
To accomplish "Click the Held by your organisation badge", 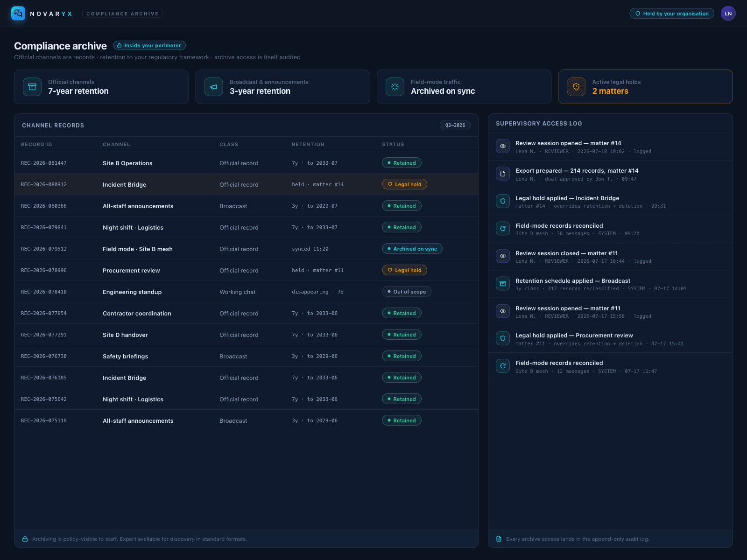I will click(x=672, y=14).
